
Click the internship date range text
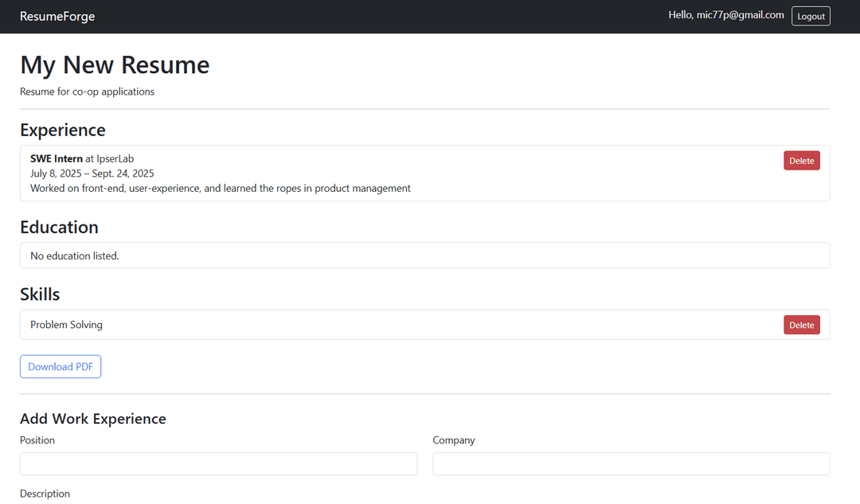pyautogui.click(x=92, y=174)
